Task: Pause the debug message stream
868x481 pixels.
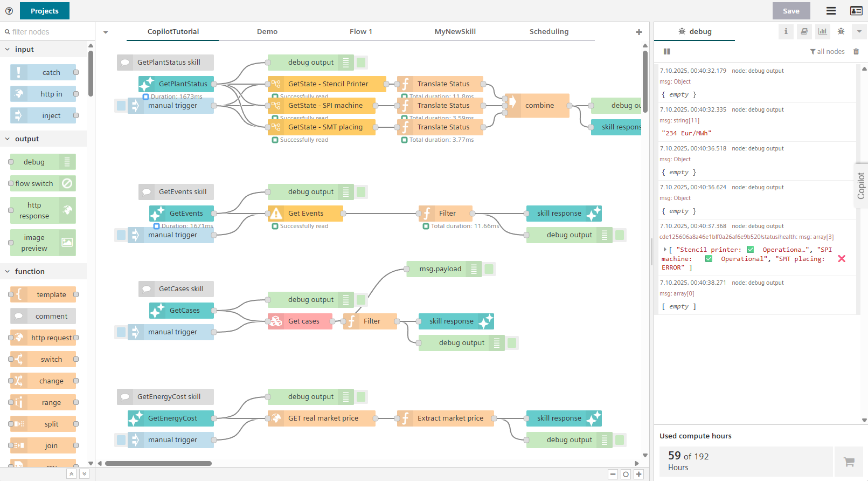Action: coord(666,52)
